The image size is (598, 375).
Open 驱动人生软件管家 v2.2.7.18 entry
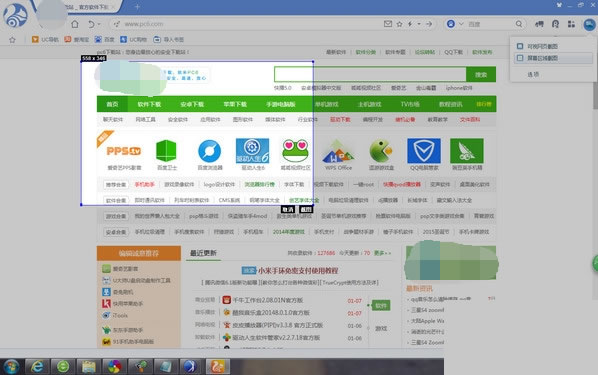point(276,338)
